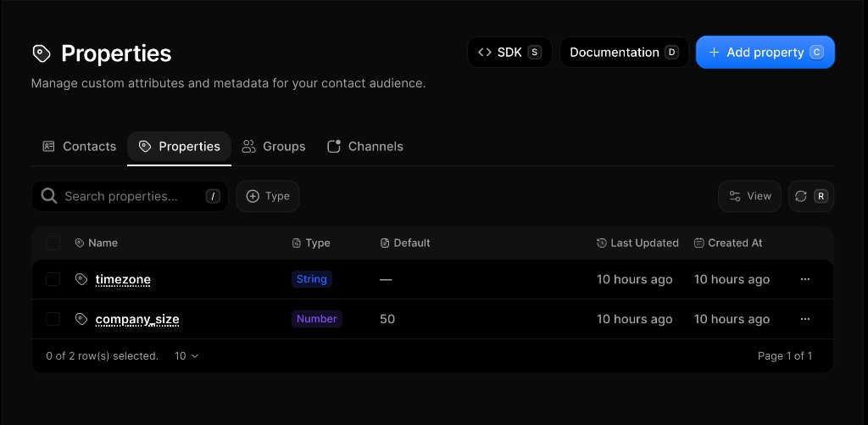Sort by the Last Updated column header

(637, 243)
